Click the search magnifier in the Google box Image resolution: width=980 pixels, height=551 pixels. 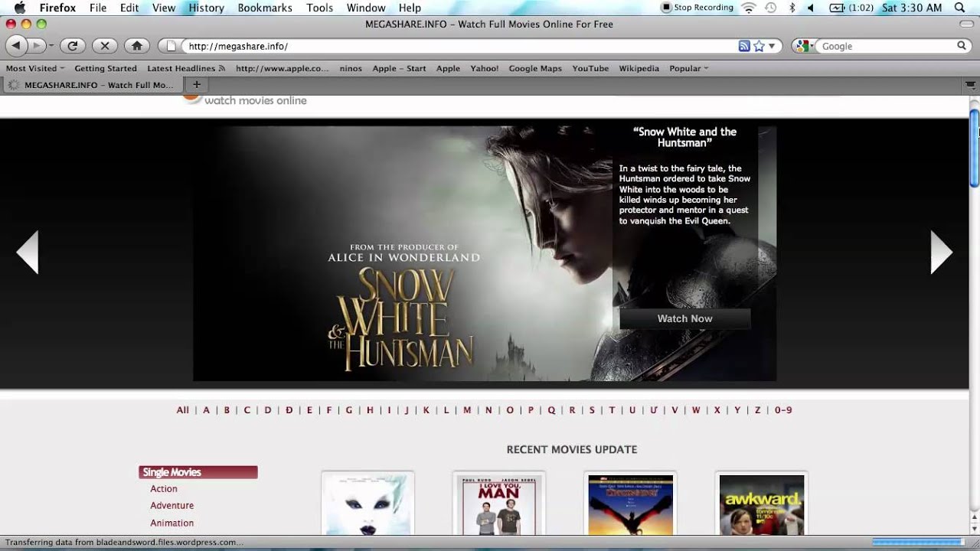pos(962,46)
